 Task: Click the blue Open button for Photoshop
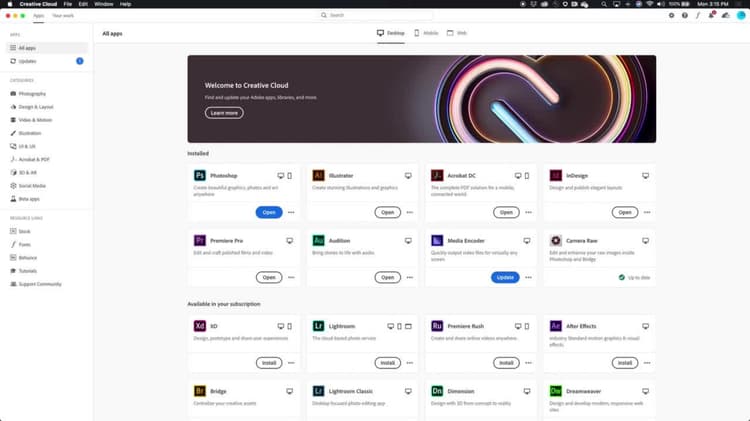[269, 212]
